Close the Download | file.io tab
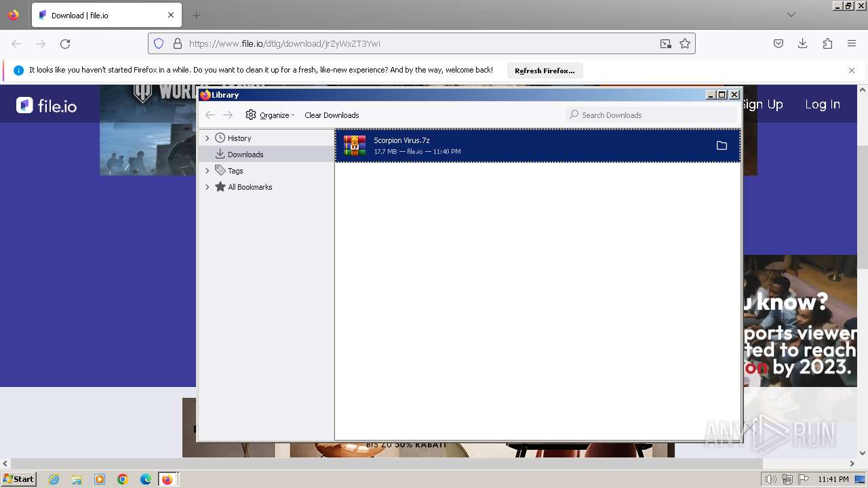 (171, 15)
